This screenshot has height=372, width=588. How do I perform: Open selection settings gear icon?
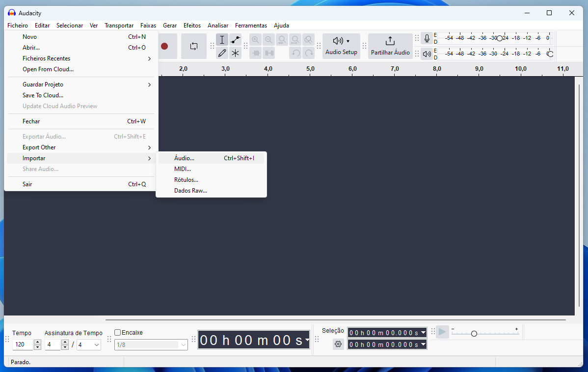(x=338, y=344)
